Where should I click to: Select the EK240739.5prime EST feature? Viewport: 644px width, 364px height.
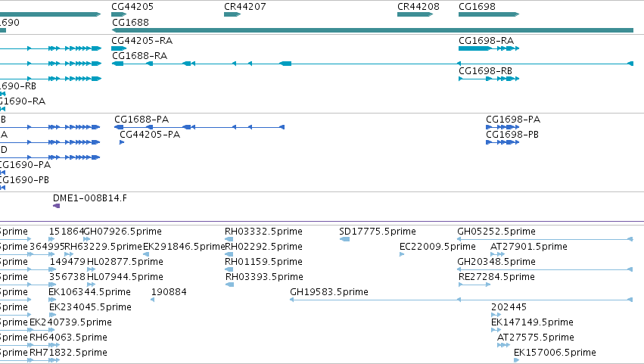pos(42,330)
